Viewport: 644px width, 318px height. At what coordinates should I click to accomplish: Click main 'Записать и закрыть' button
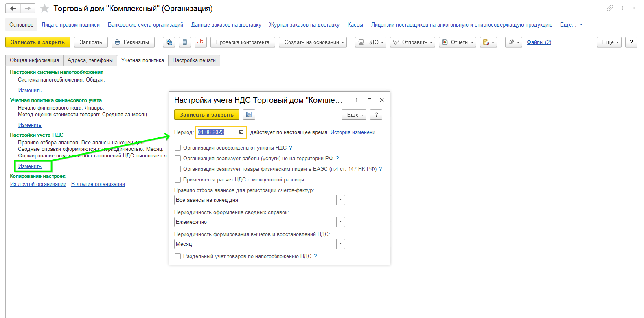(38, 42)
